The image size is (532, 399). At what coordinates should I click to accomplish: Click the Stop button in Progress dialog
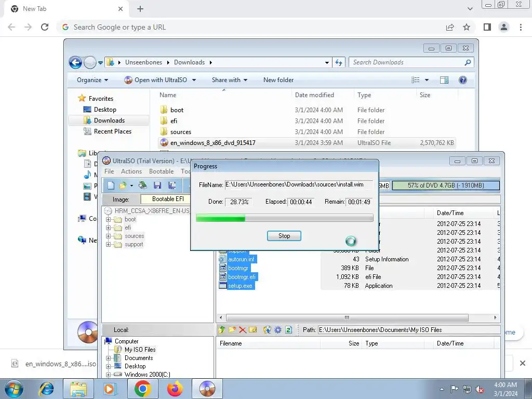point(284,236)
